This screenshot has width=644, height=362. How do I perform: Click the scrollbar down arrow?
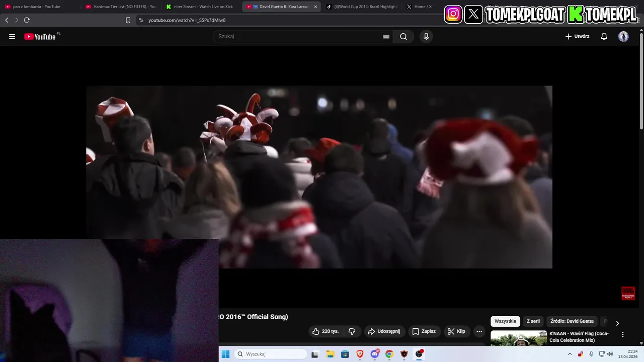(641, 343)
